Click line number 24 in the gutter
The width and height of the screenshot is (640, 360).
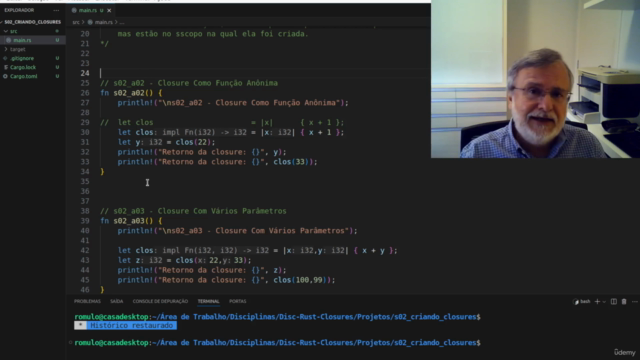pos(84,73)
